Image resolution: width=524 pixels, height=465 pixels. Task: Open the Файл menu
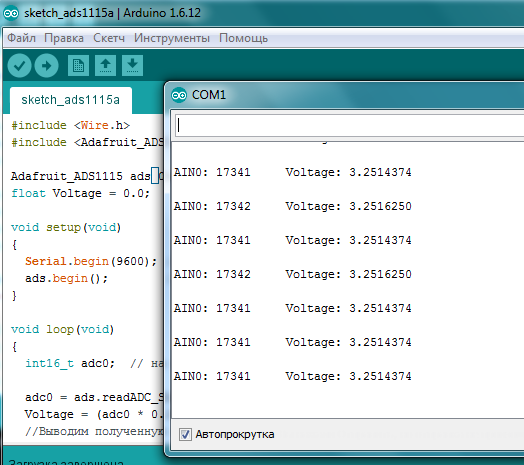(21, 38)
